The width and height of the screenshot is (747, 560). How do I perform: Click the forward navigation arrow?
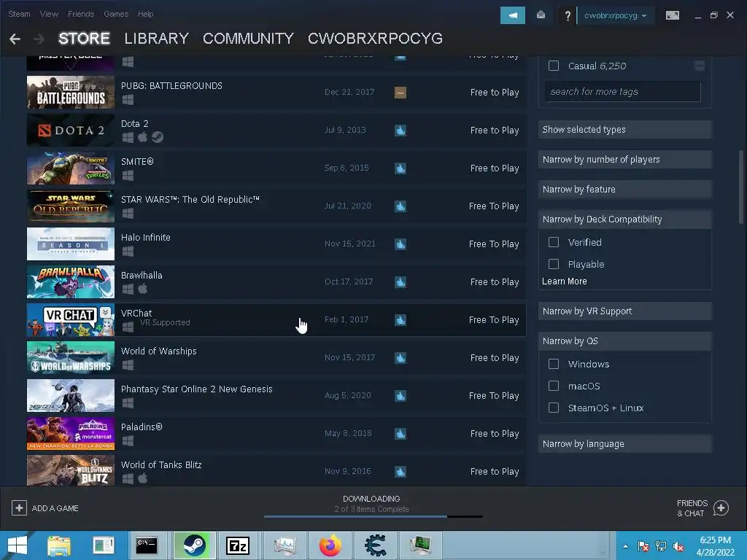pyautogui.click(x=39, y=39)
